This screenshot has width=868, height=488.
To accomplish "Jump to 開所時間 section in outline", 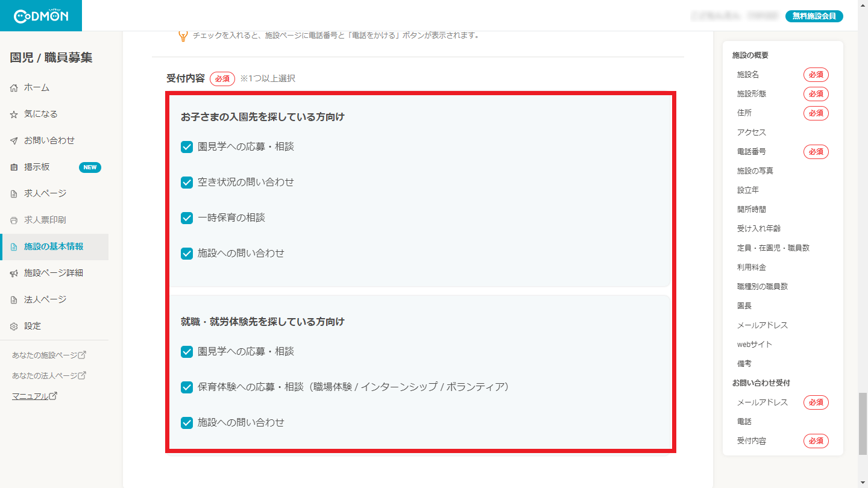I will pyautogui.click(x=751, y=210).
